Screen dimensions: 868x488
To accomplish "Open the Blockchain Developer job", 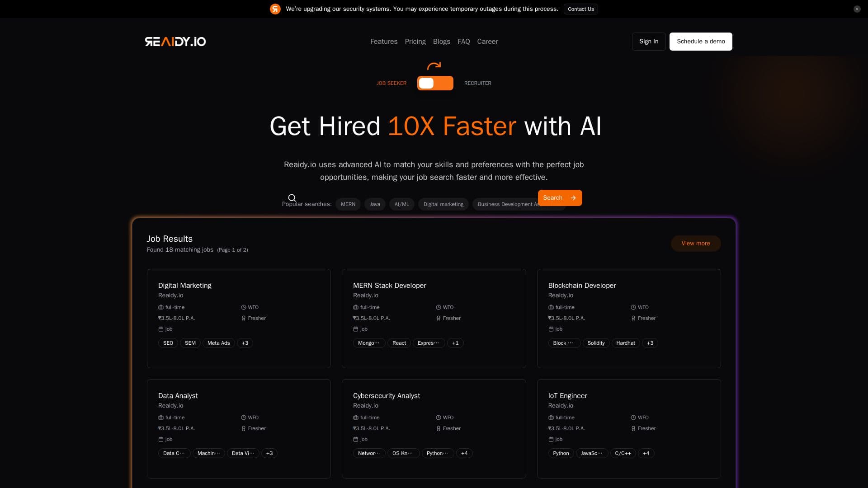I will 582,286.
